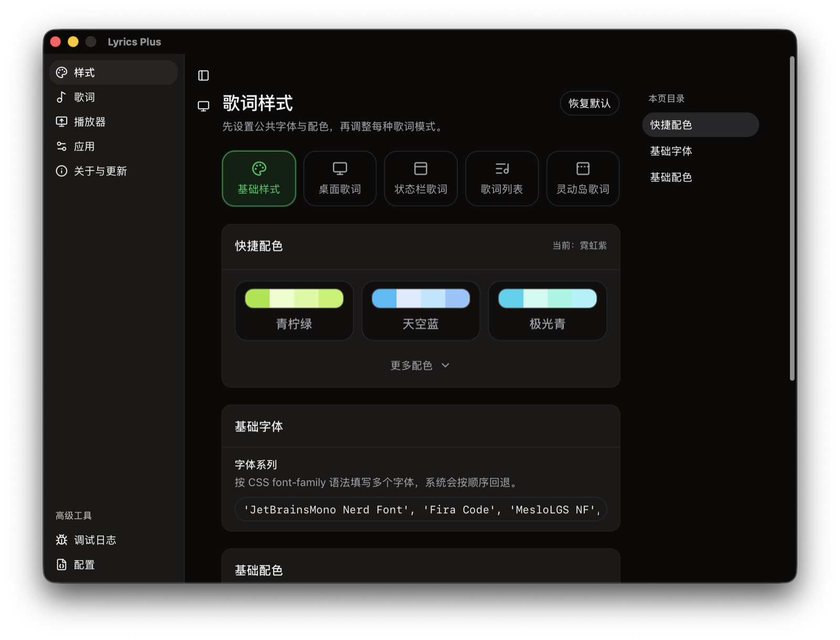Click the 字体系列 label
Image resolution: width=840 pixels, height=640 pixels.
256,465
